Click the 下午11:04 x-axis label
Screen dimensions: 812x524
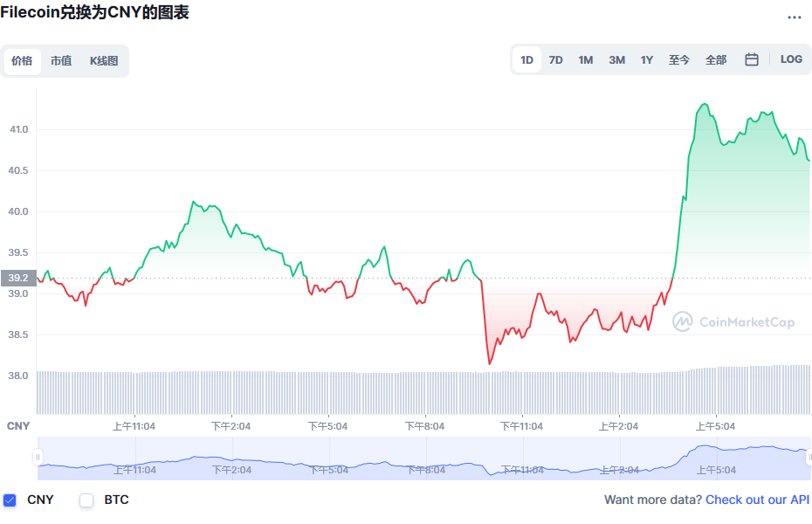pyautogui.click(x=521, y=426)
